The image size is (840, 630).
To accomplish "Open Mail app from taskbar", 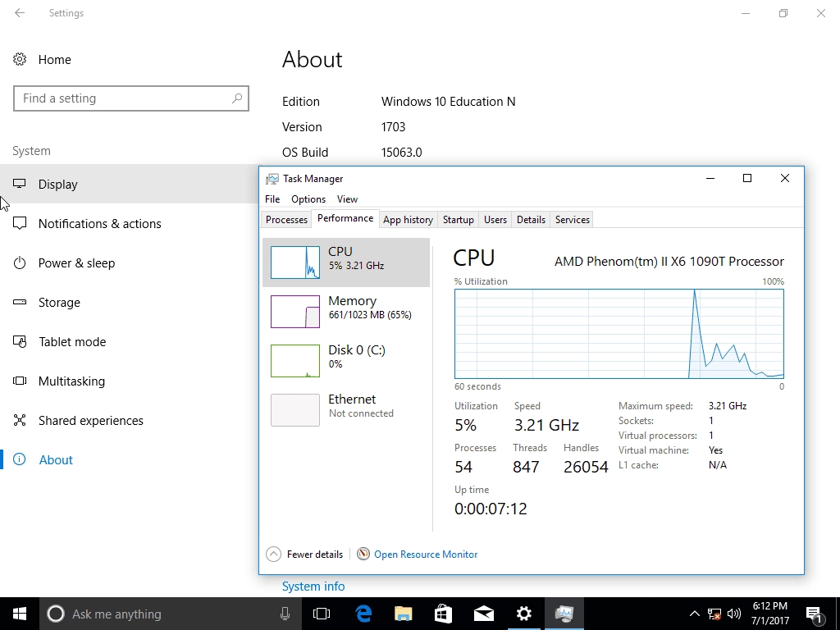I will pos(484,614).
